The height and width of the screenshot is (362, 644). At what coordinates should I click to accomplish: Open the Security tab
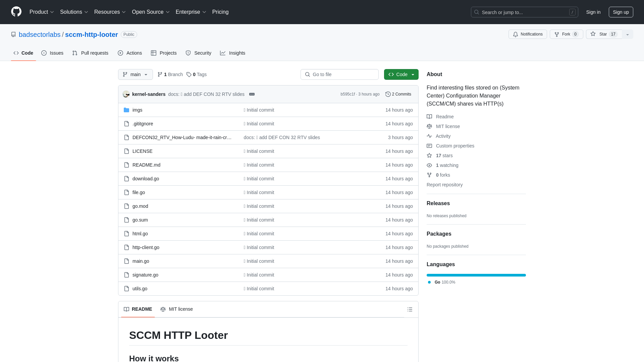tap(199, 53)
